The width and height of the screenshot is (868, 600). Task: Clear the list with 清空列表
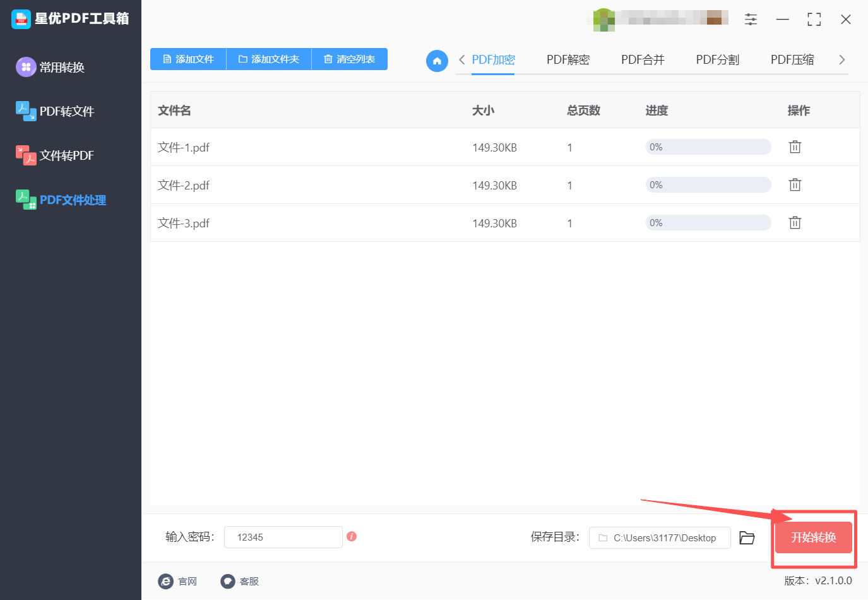tap(350, 59)
